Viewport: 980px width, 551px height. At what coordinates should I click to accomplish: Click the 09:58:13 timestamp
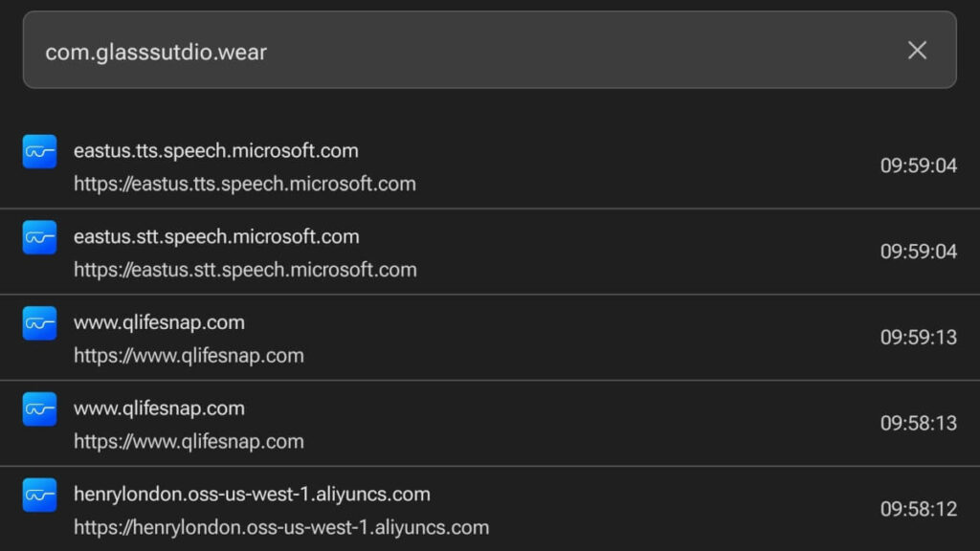click(x=918, y=424)
